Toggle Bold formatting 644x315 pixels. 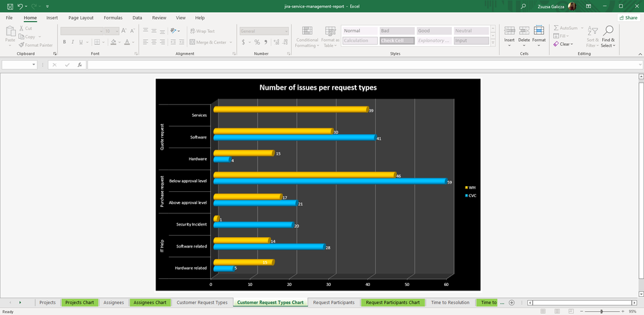[x=64, y=42]
